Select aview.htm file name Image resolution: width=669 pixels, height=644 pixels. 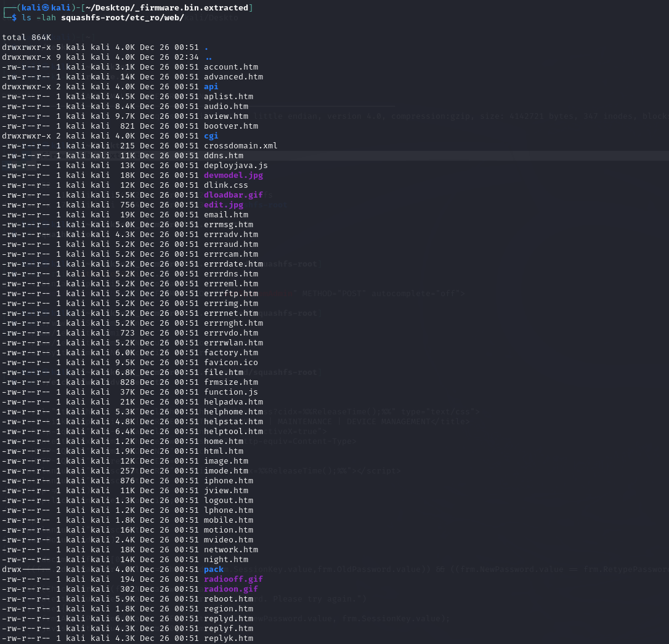[x=226, y=116]
